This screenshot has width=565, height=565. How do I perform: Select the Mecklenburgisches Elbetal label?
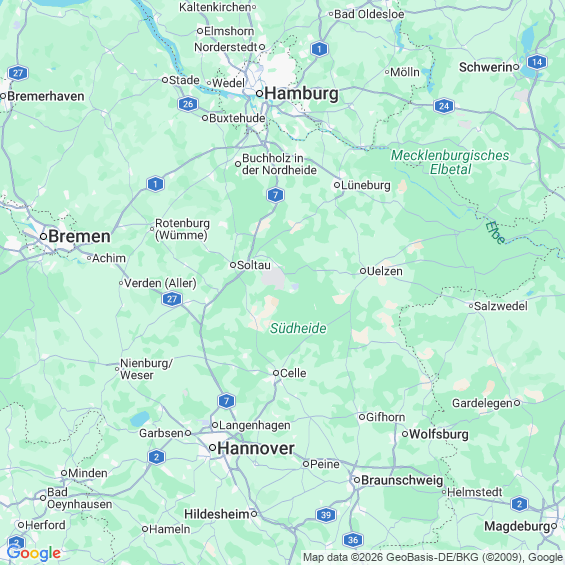pyautogui.click(x=450, y=162)
